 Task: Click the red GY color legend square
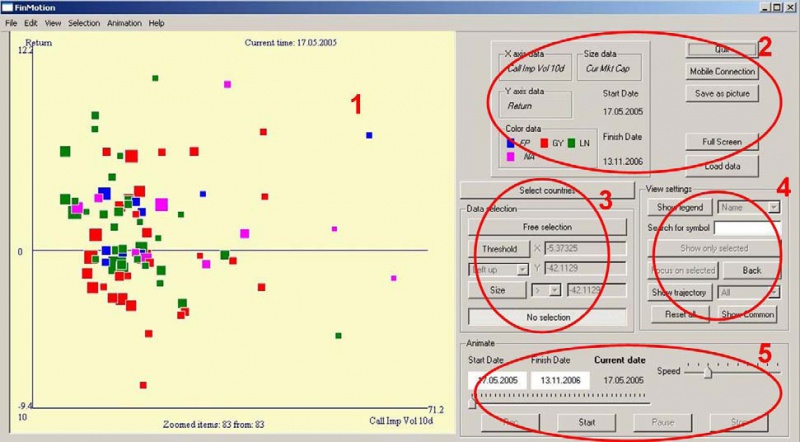click(x=544, y=143)
